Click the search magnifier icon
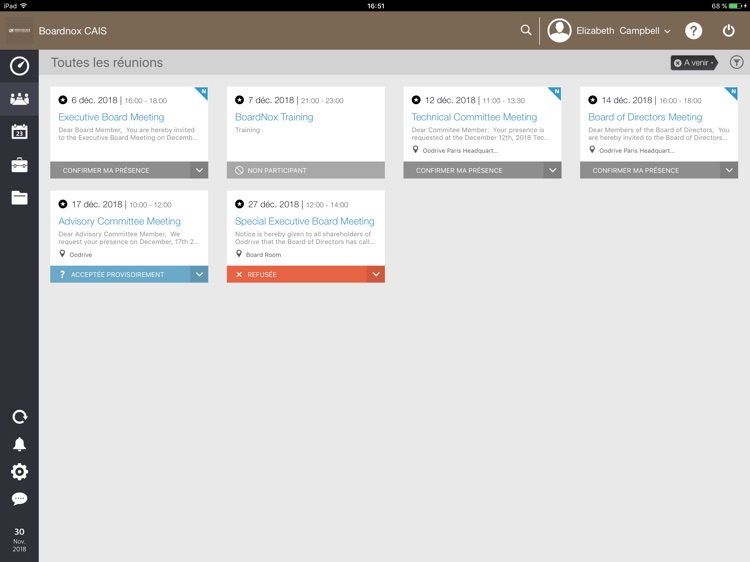The height and width of the screenshot is (562, 750). coord(526,30)
